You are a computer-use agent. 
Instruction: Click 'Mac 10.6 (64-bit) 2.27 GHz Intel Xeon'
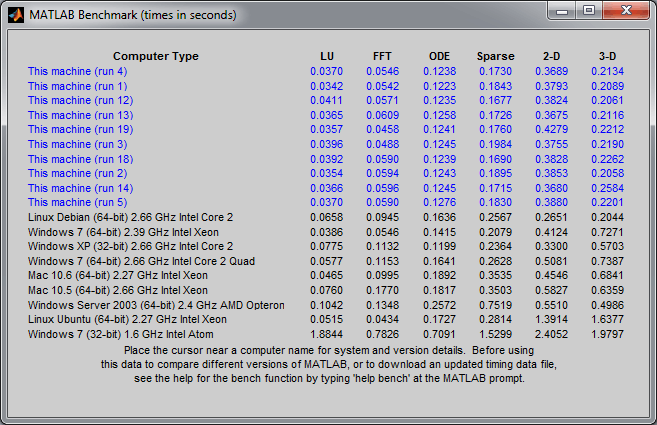pos(118,275)
